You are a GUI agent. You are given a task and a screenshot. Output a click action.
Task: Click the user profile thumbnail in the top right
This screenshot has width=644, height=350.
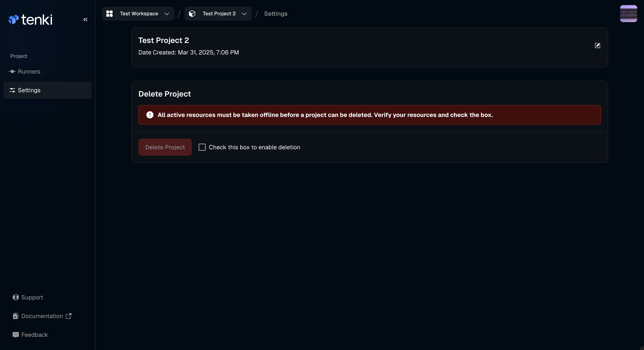628,13
